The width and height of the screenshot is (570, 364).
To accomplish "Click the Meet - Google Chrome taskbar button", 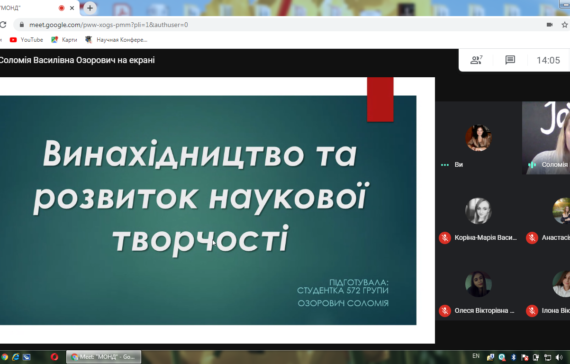I will [x=104, y=357].
